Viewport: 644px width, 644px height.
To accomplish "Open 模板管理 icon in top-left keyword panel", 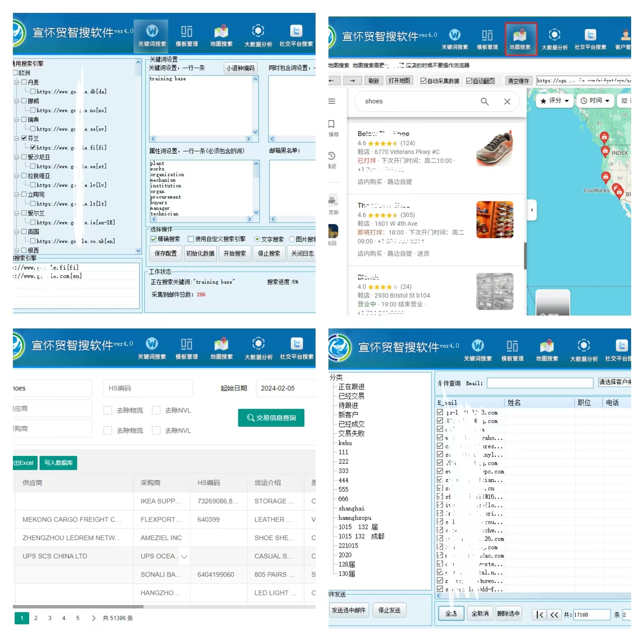I will tap(186, 35).
